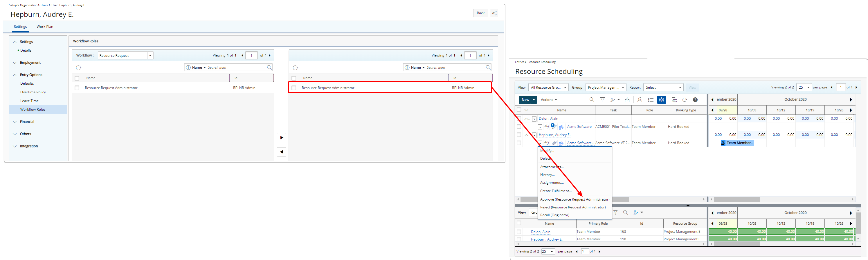This screenshot has width=868, height=260.
Task: Check the Delon, Alain row in the scheduling grid
Action: 519,118
